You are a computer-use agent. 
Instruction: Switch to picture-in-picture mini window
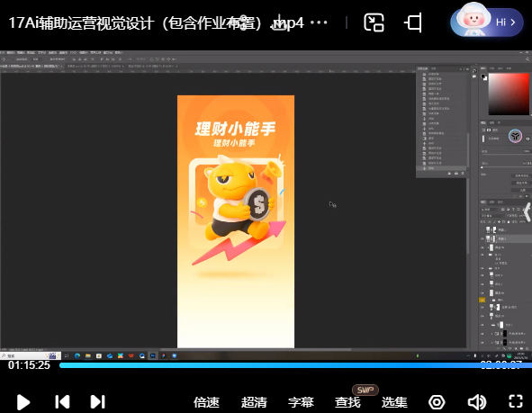tap(374, 22)
